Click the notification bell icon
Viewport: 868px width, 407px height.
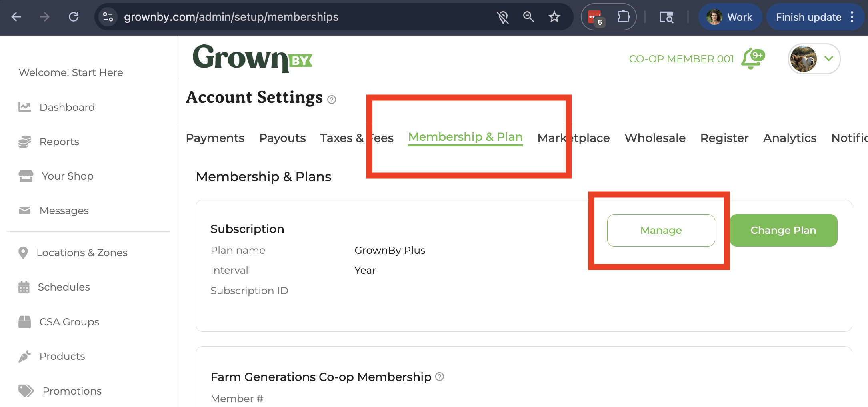click(752, 59)
